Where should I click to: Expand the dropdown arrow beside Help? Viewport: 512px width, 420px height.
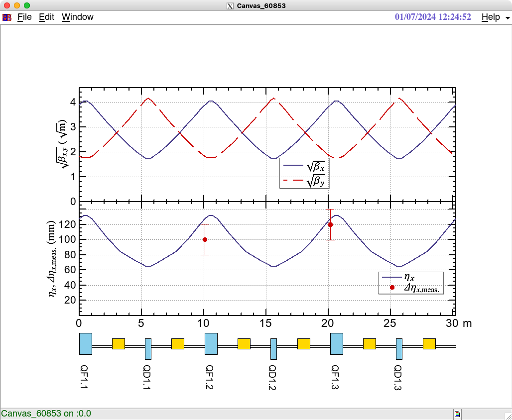(x=507, y=17)
